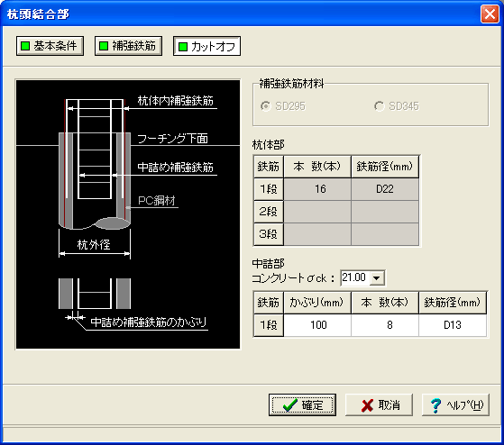This screenshot has height=445, width=504.
Task: Select the SD345 radio button
Action: [380, 106]
